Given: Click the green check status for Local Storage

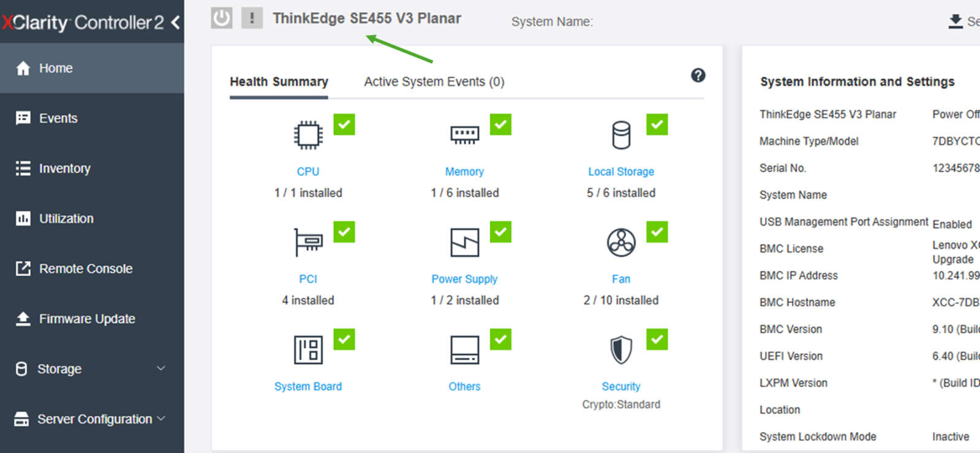Looking at the screenshot, I should (x=657, y=124).
